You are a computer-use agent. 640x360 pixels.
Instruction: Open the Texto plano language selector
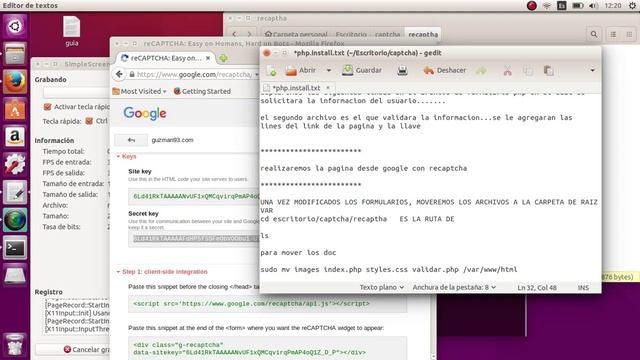(x=382, y=287)
